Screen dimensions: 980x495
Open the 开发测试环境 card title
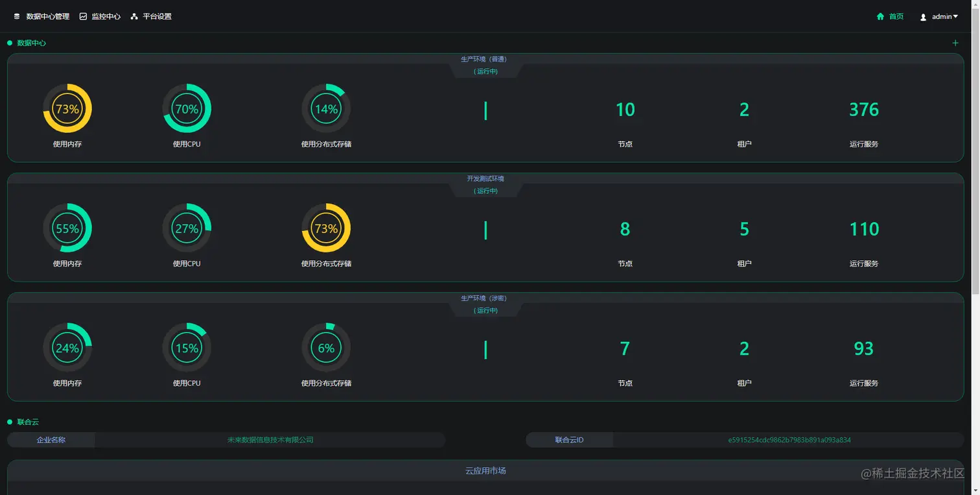pyautogui.click(x=485, y=178)
